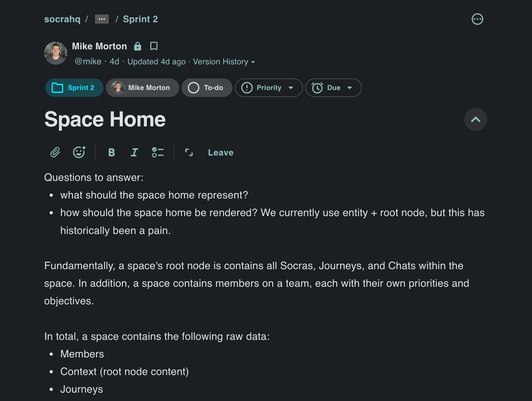This screenshot has width=532, height=401.
Task: Click the Sprint 2 folder chip
Action: [74, 88]
